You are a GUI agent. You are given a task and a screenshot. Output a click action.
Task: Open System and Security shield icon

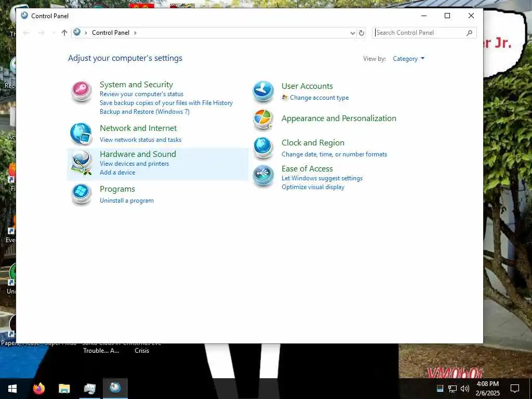(x=81, y=91)
